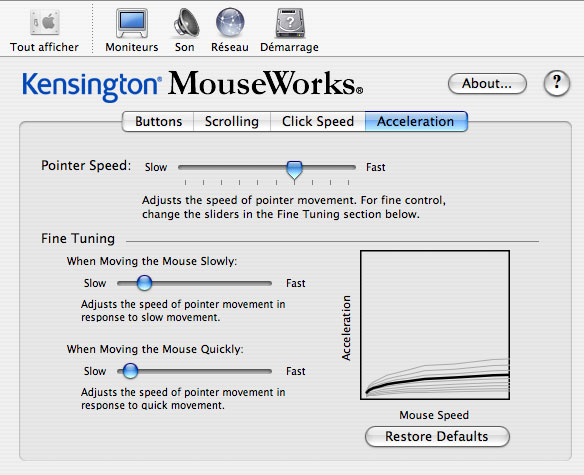Image resolution: width=584 pixels, height=475 pixels.
Task: Click the Fast label of Pointer Speed
Action: click(375, 167)
